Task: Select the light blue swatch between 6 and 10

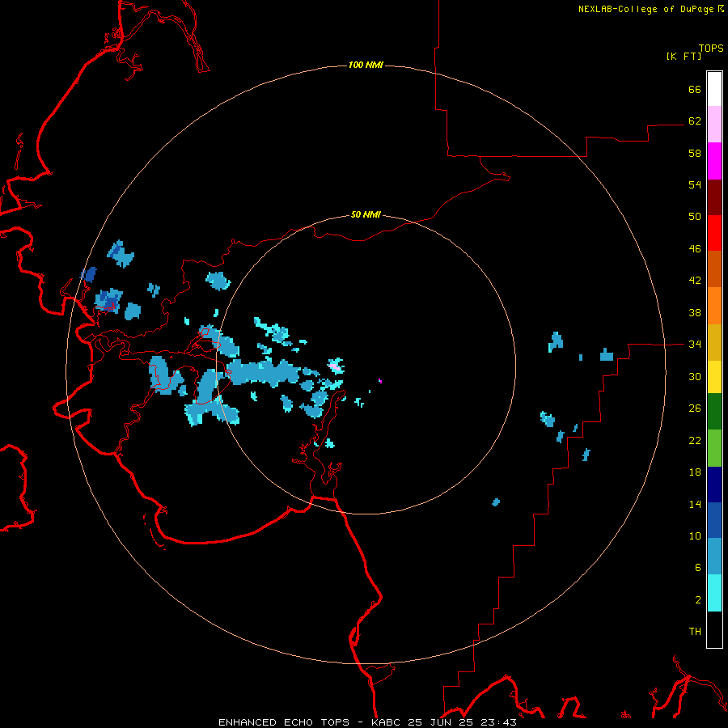Action: pyautogui.click(x=714, y=557)
